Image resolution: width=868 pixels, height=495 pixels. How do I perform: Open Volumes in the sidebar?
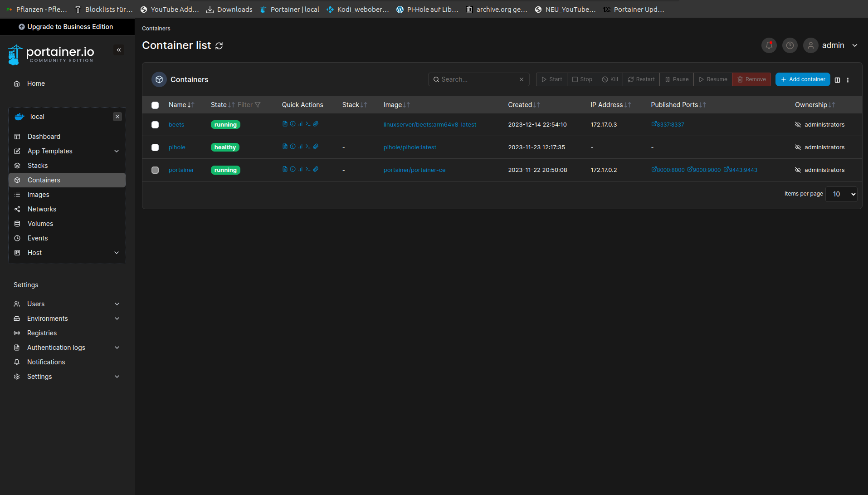pyautogui.click(x=40, y=224)
